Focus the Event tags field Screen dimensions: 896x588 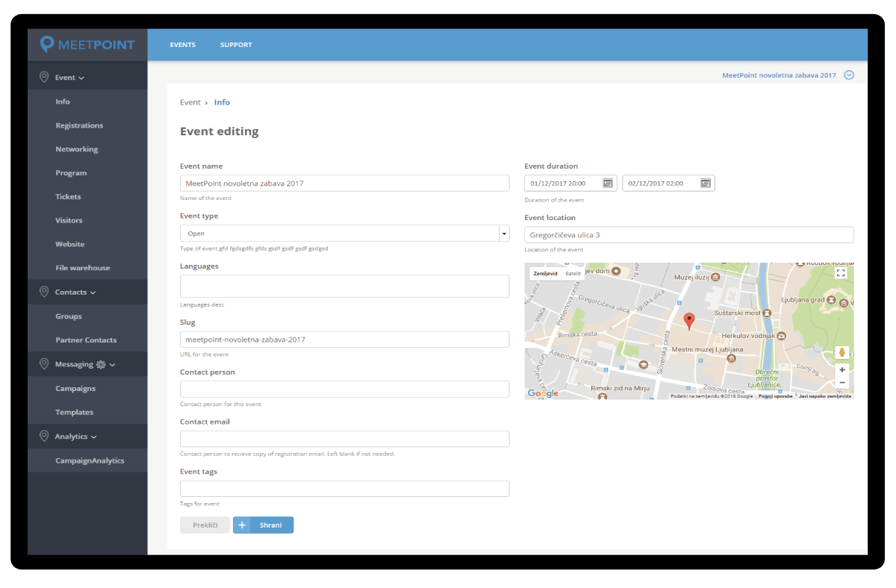pyautogui.click(x=345, y=489)
